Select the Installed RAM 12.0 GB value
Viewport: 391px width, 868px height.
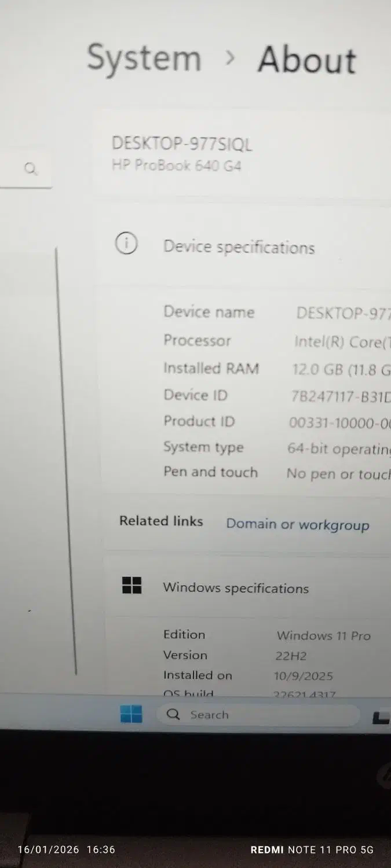click(x=342, y=369)
